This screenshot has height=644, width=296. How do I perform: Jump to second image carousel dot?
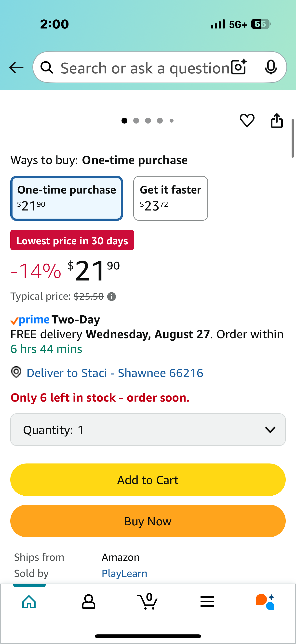[136, 121]
